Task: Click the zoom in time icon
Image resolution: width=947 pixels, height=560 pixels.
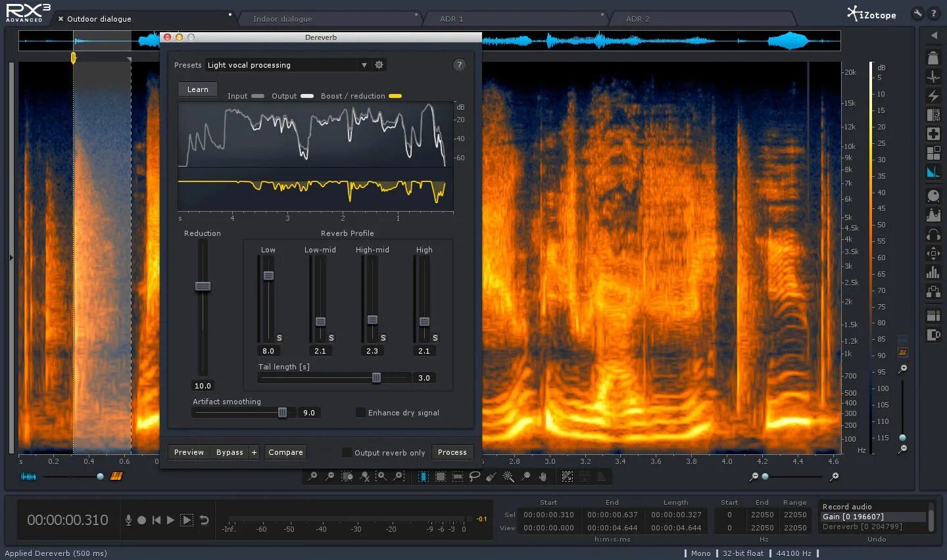Action: click(313, 477)
